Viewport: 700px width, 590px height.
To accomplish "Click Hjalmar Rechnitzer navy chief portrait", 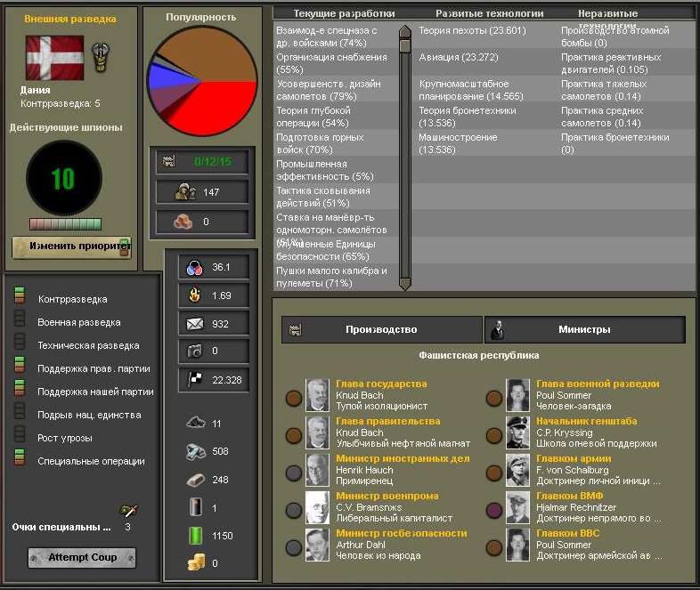I will 517,507.
